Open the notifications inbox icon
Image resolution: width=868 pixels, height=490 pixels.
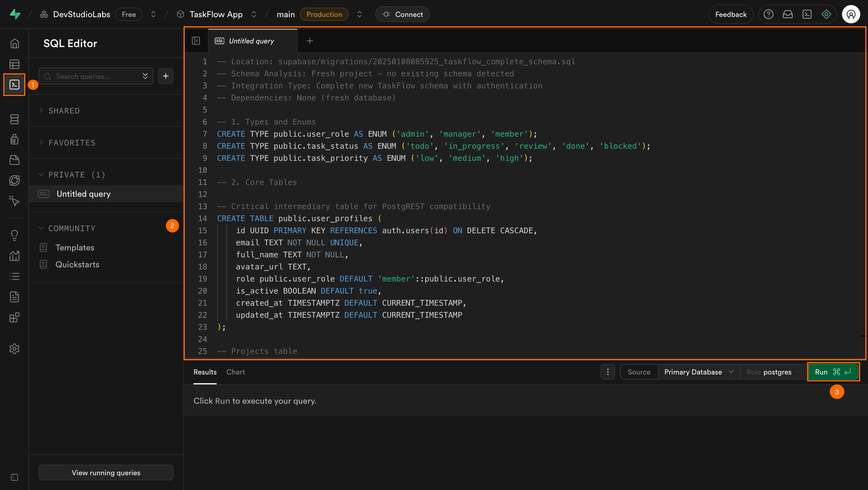(788, 14)
